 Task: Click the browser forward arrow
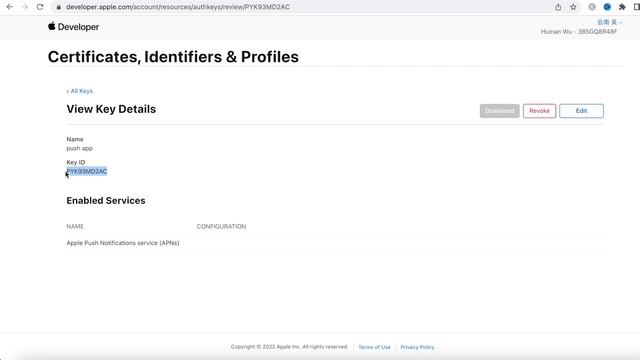[25, 7]
